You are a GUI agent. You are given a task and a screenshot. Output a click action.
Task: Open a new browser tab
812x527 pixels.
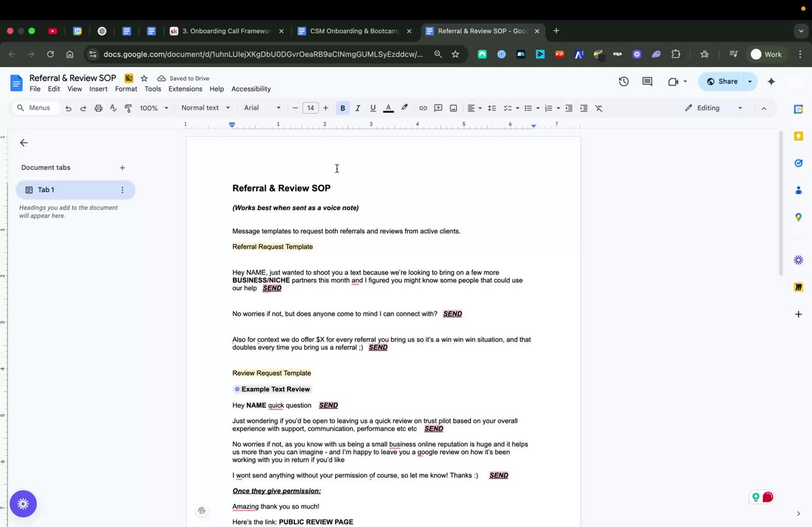(x=556, y=31)
